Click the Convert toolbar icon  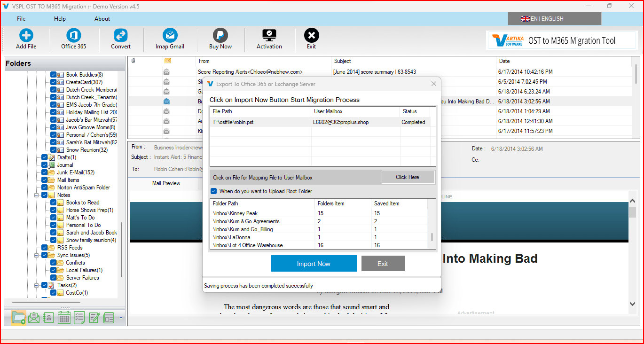(121, 36)
